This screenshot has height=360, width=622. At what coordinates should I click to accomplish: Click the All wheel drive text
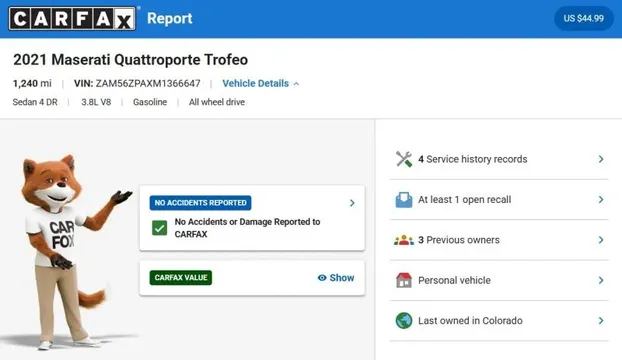coord(217,102)
